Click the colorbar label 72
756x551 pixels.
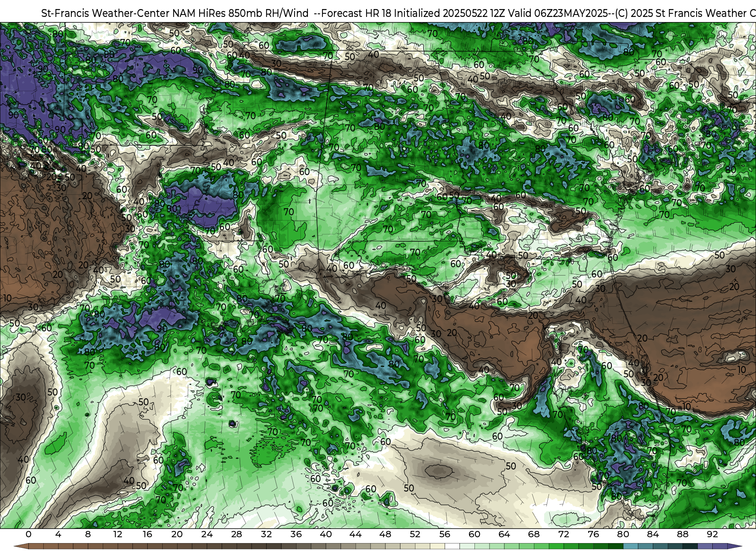(563, 534)
